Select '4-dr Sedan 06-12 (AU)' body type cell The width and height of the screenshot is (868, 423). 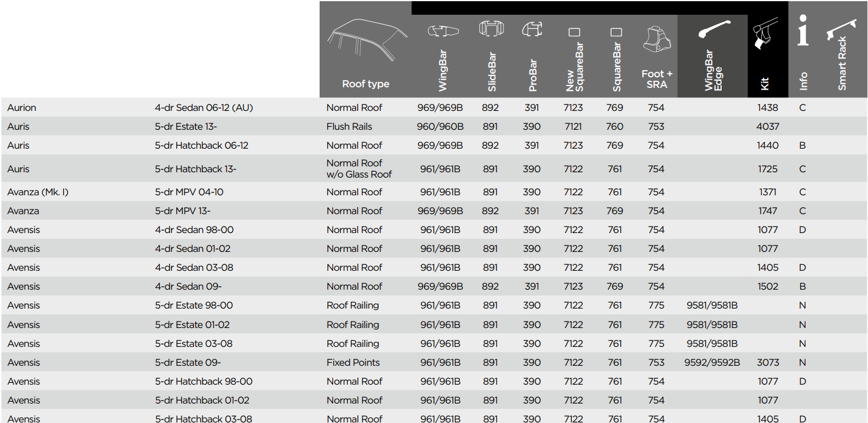pos(203,107)
